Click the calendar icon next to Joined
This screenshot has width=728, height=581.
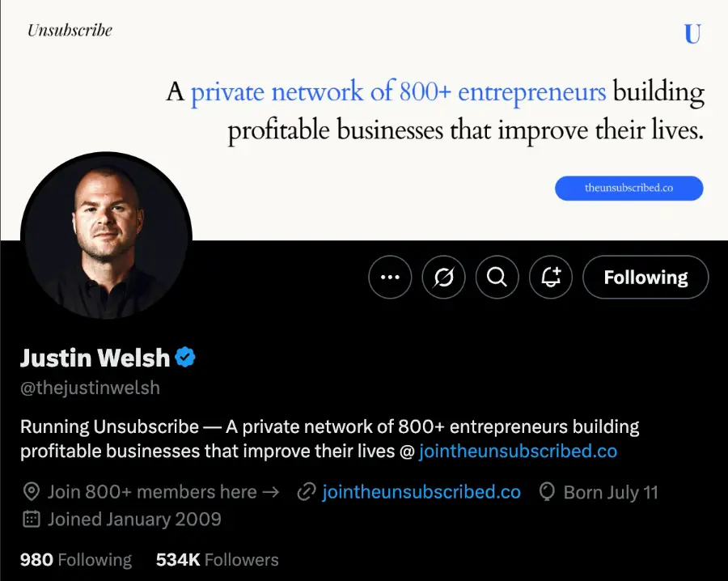tap(32, 519)
